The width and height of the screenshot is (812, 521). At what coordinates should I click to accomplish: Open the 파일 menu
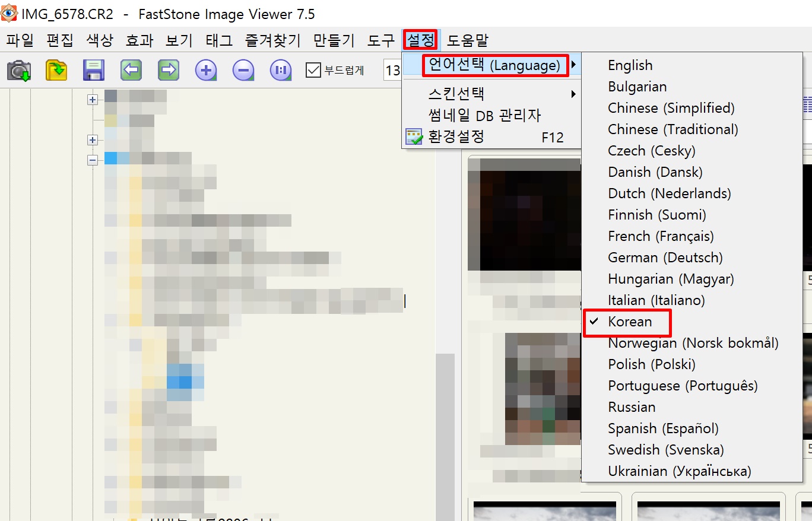(x=20, y=40)
